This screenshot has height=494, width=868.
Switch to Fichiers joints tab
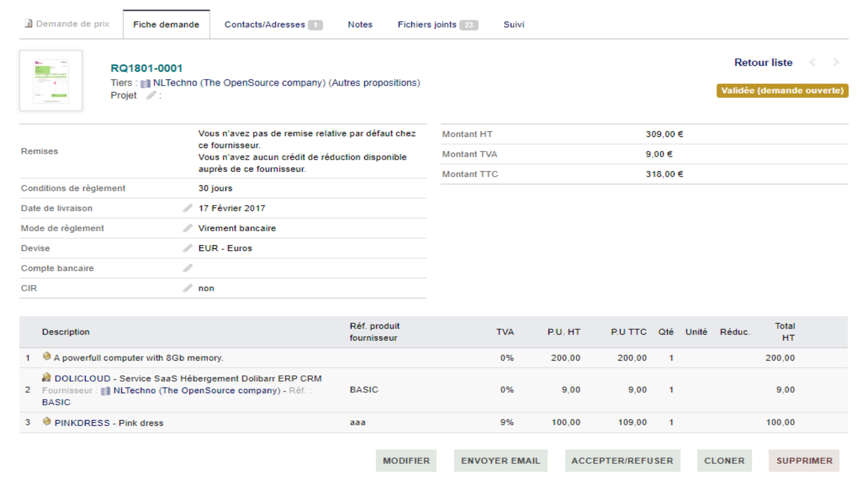(438, 24)
